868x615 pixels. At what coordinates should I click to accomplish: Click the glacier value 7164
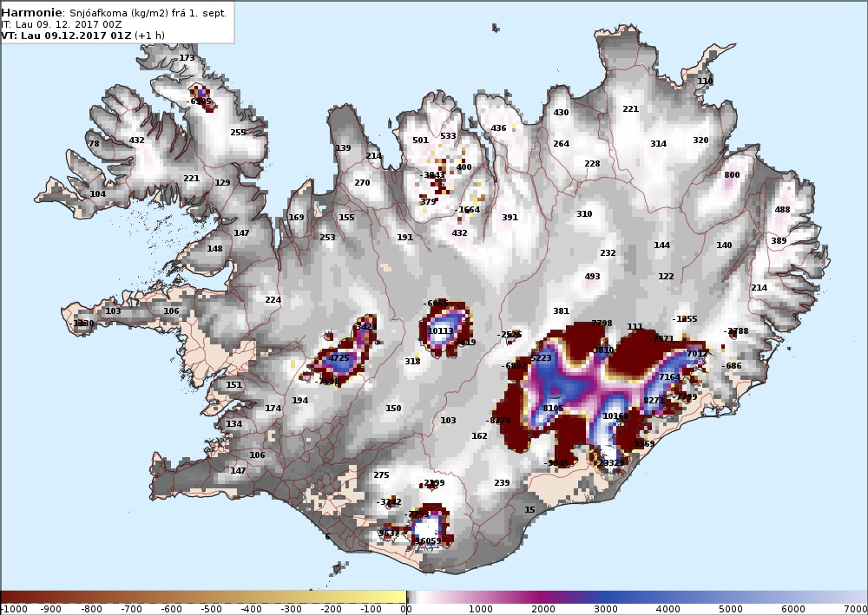click(x=670, y=377)
